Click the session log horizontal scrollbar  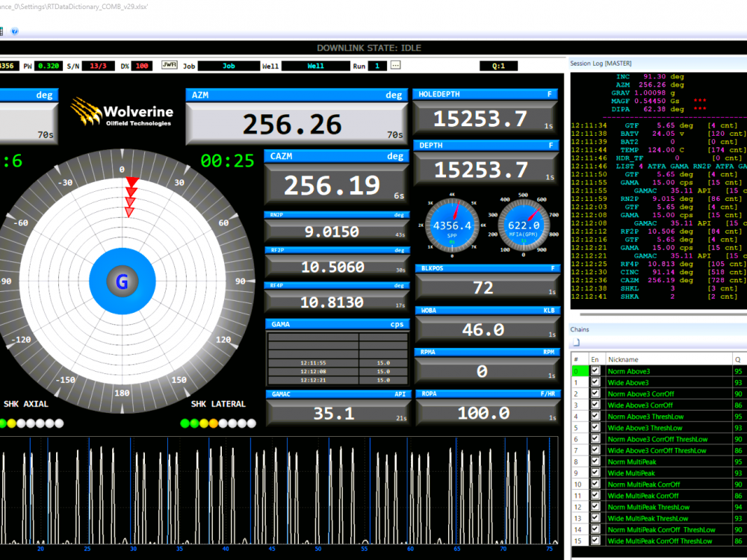[663, 314]
